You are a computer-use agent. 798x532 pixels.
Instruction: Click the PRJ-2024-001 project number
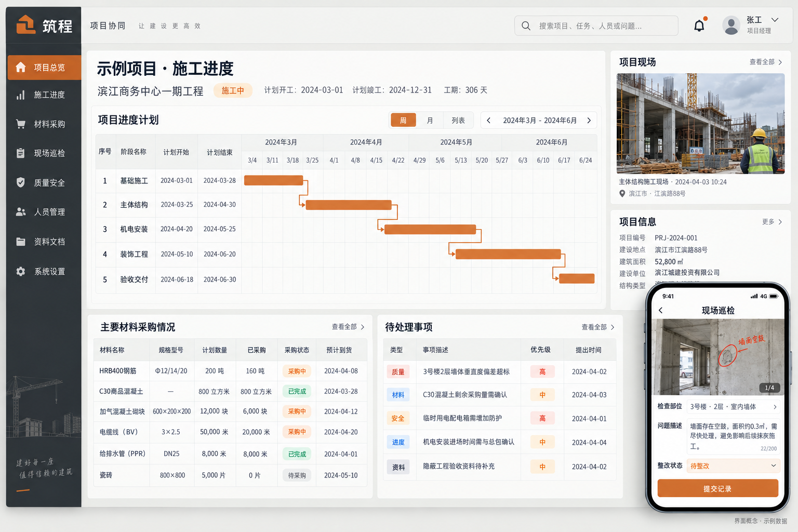[x=676, y=237]
